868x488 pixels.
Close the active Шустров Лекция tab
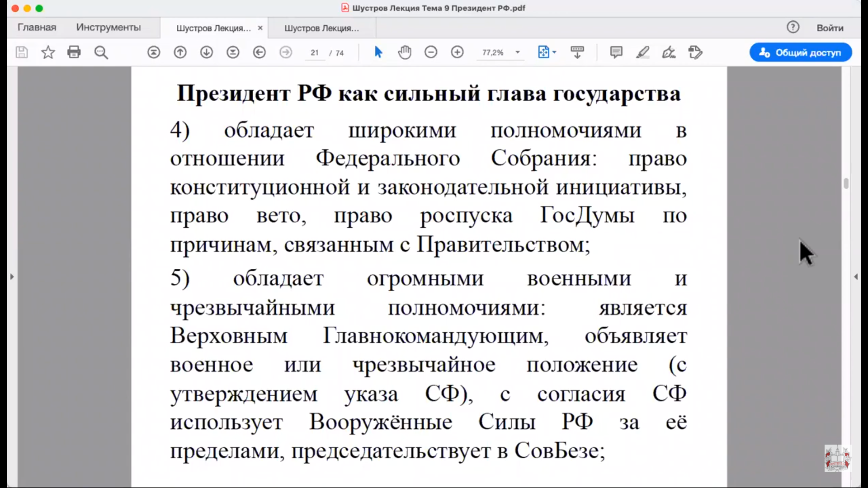click(x=260, y=28)
